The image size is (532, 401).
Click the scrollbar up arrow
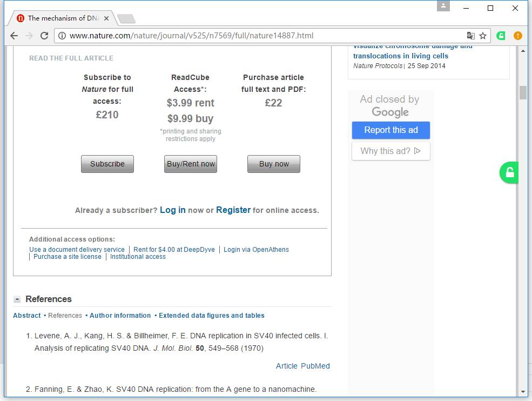click(x=523, y=51)
